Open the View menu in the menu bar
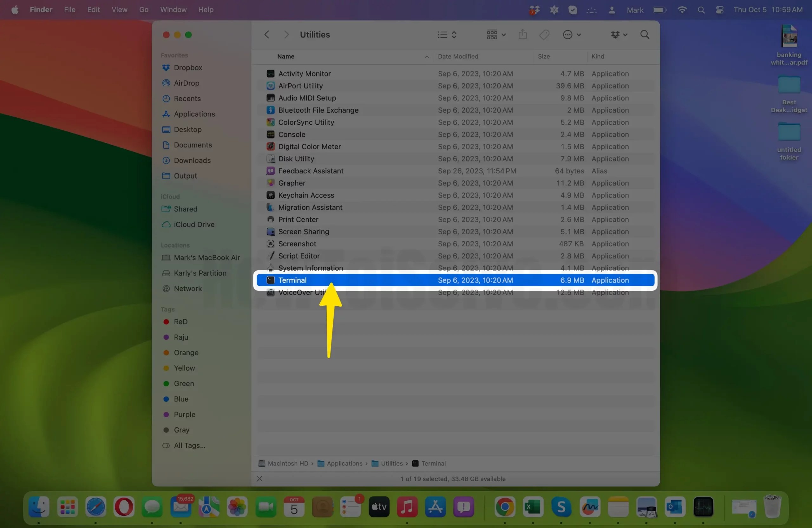 [119, 10]
